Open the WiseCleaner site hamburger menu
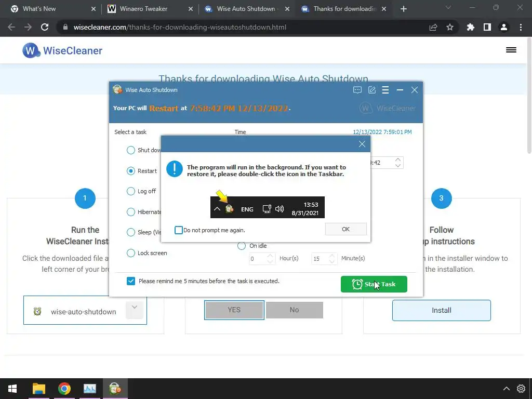The image size is (532, 399). point(511,50)
